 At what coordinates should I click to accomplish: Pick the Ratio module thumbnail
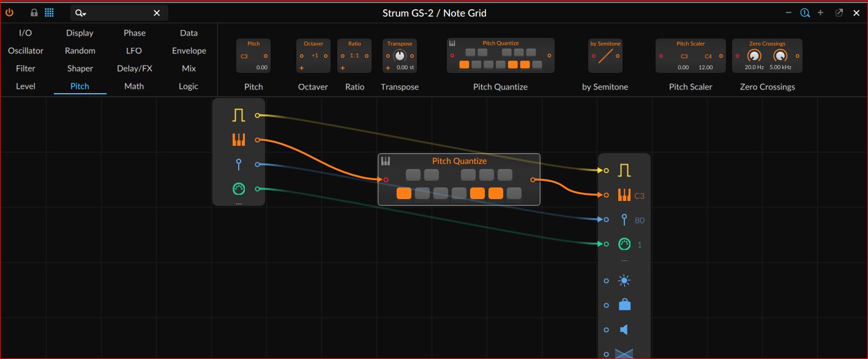(x=354, y=56)
